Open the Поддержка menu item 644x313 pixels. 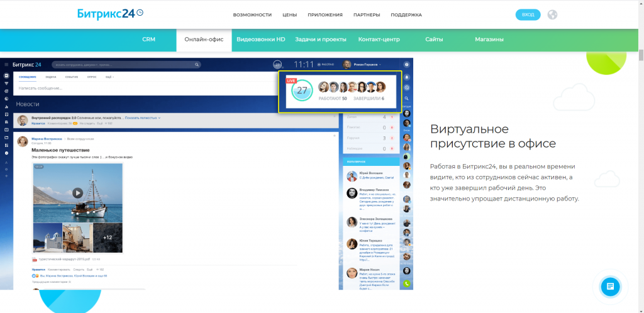(x=406, y=14)
